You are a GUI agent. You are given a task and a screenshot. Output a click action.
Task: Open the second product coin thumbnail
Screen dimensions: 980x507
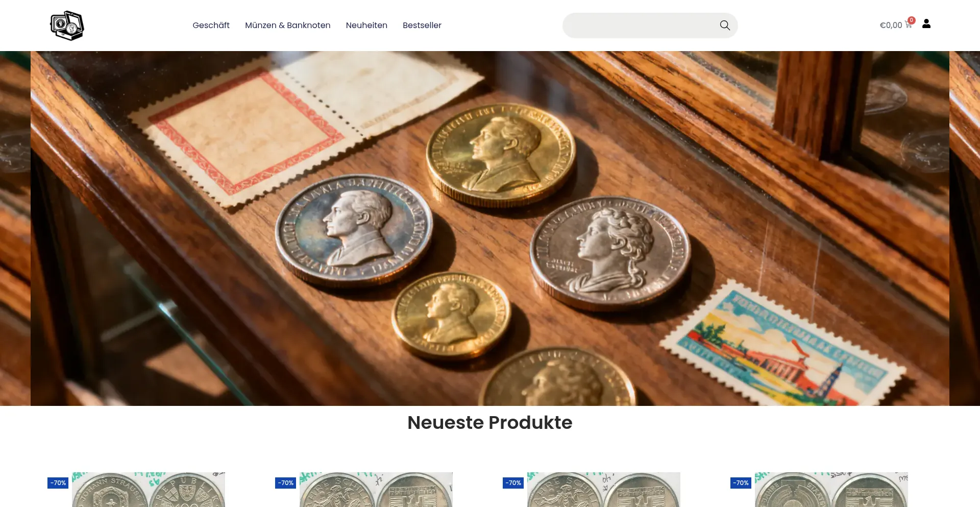tap(376, 490)
